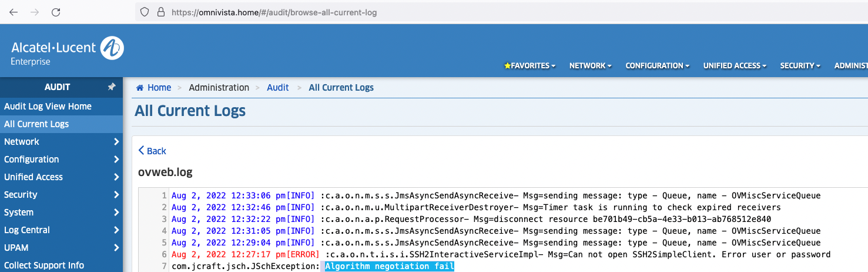Screen dimensions: 868x272
Task: Expand the UPAM sidebar section
Action: pyautogui.click(x=61, y=248)
